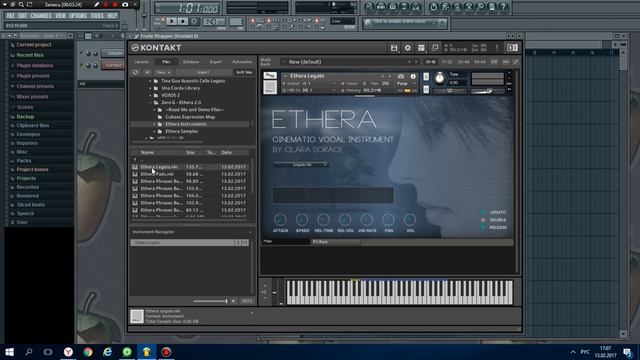This screenshot has height=360, width=640.
Task: Adjust the VIB RATE knob
Action: tap(367, 220)
